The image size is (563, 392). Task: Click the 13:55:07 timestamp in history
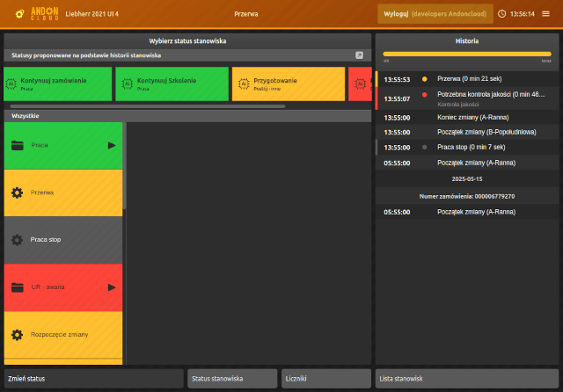click(397, 99)
